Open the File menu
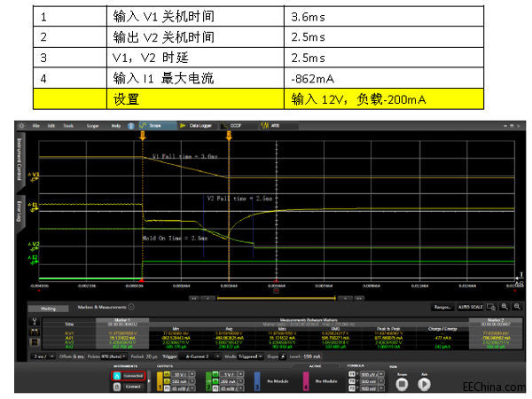Viewport: 532px width, 399px height. point(35,126)
